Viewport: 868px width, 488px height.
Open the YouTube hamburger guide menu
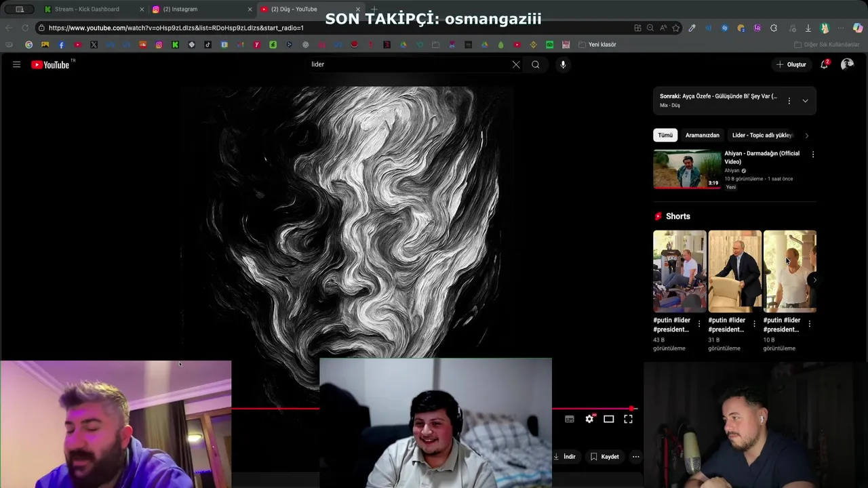point(16,64)
